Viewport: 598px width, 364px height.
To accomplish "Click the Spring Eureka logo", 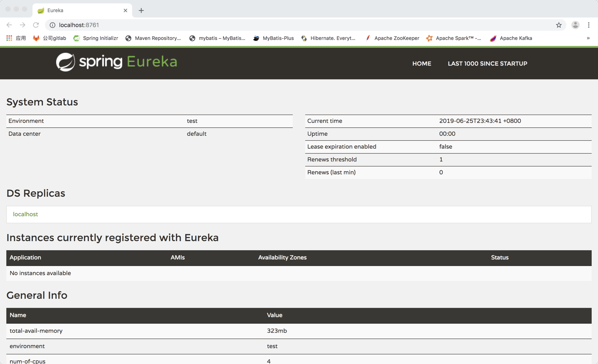I will pyautogui.click(x=117, y=62).
